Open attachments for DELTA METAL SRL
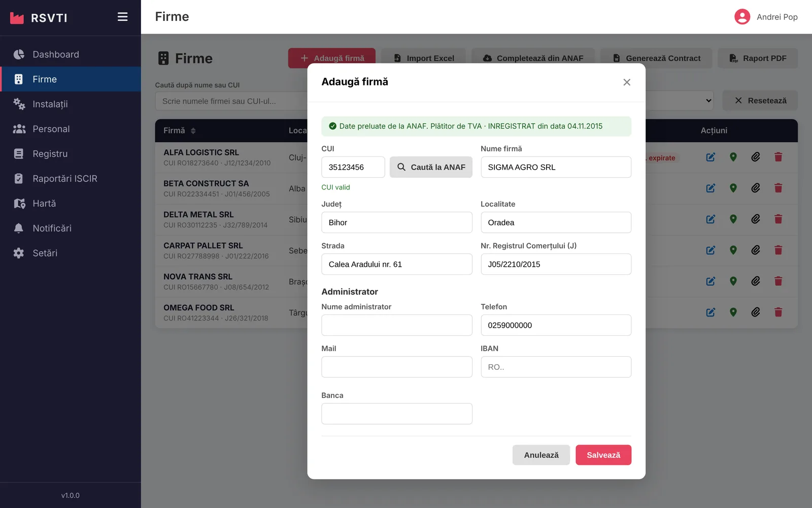 coord(756,219)
